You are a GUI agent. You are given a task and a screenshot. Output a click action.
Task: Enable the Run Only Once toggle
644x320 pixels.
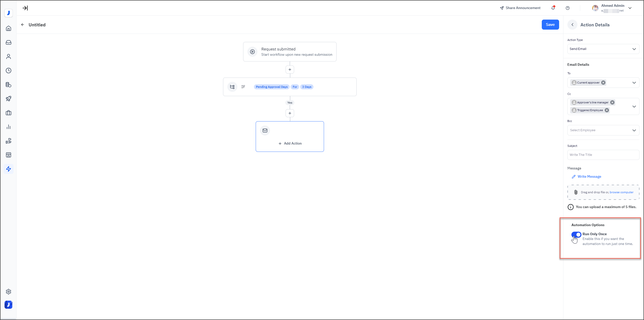(576, 234)
